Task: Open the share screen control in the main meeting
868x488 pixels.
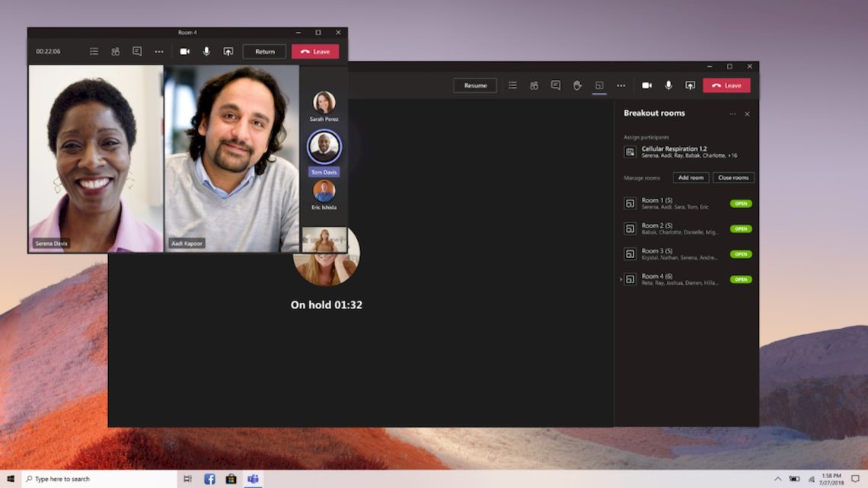Action: (x=690, y=85)
